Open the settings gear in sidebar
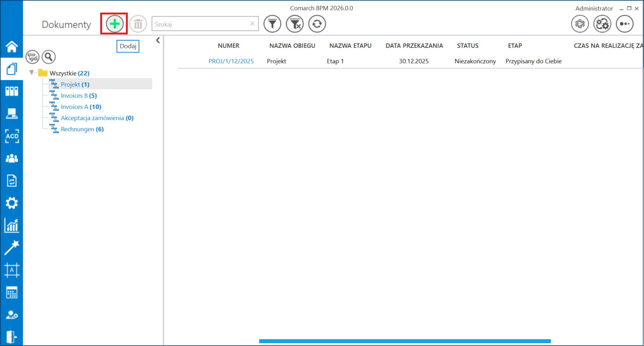The image size is (644, 346). click(x=11, y=203)
